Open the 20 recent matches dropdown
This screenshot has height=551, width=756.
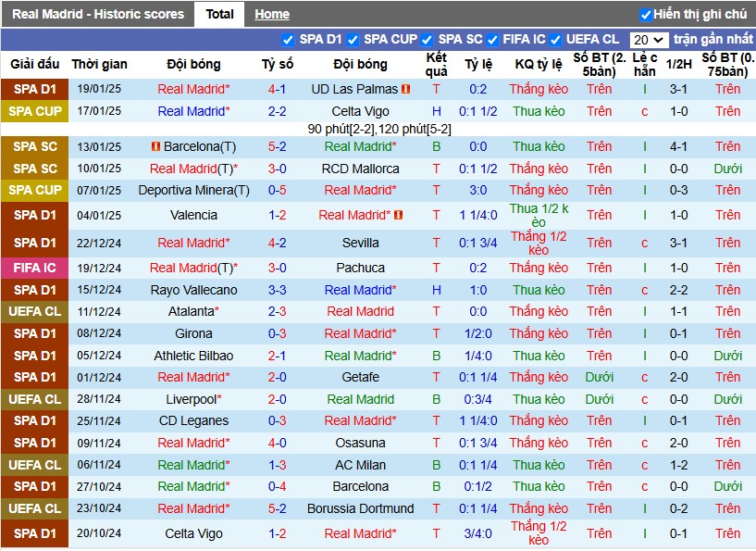[x=649, y=40]
